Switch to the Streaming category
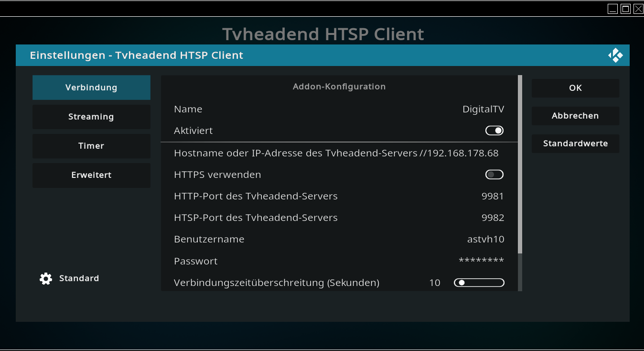The height and width of the screenshot is (351, 644). pyautogui.click(x=91, y=117)
